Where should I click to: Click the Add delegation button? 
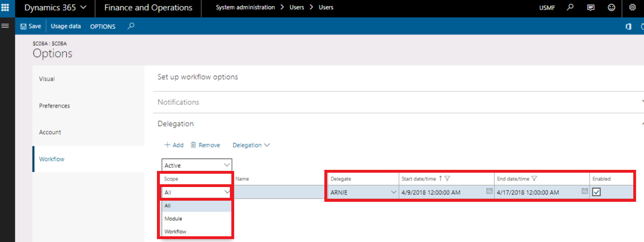[174, 145]
